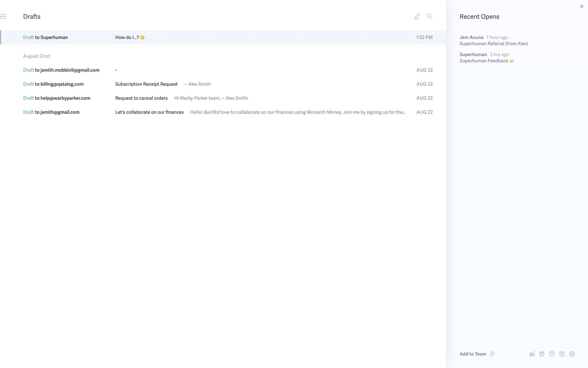The image size is (588, 368).
Task: Click the add-person icon beside Add to Team
Action: coord(492,354)
